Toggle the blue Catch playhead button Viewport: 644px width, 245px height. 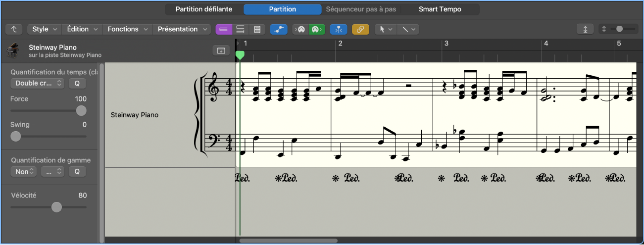pyautogui.click(x=339, y=29)
